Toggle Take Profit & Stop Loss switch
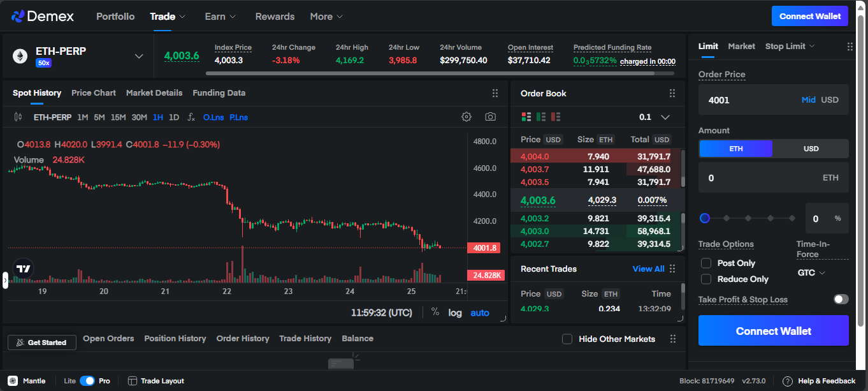The image size is (868, 391). [841, 299]
